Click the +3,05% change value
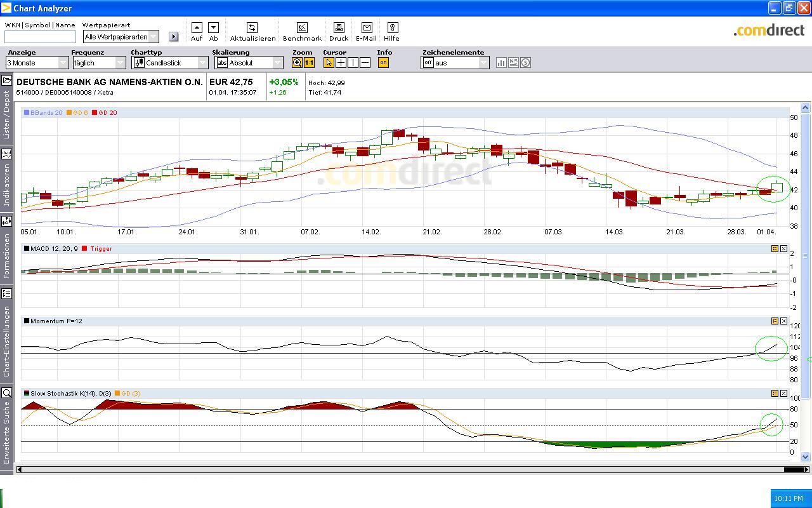 (284, 82)
